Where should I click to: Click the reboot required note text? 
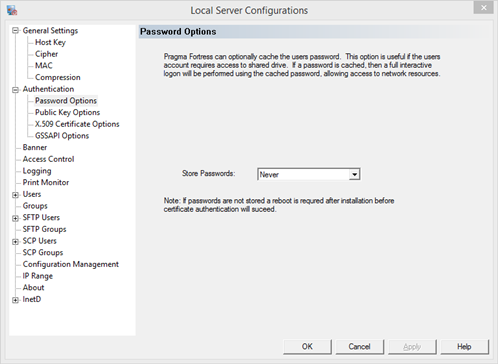[x=279, y=205]
